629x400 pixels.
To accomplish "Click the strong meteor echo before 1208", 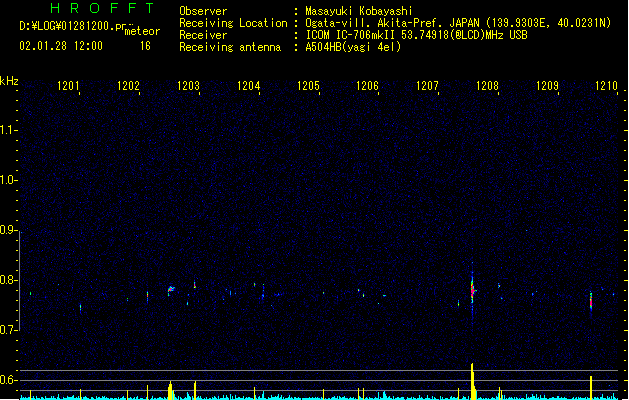I will click(x=473, y=290).
